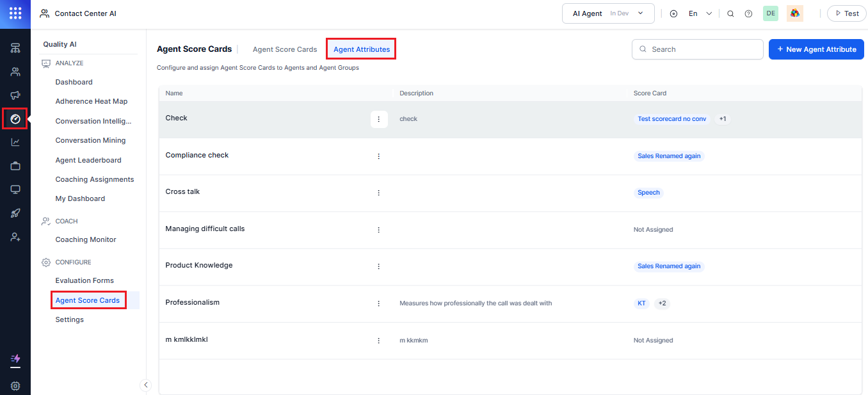This screenshot has height=395, width=868.
Task: Open the settings gear at sidebar bottom
Action: pos(15,386)
